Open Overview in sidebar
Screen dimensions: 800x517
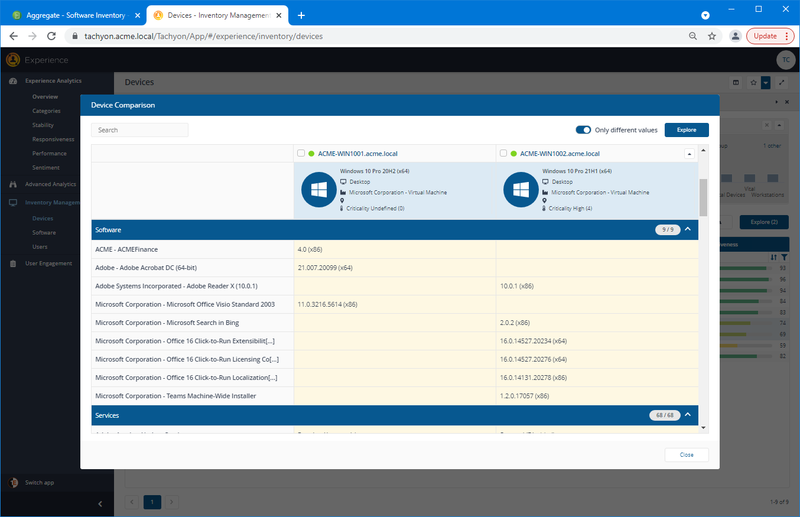[45, 96]
